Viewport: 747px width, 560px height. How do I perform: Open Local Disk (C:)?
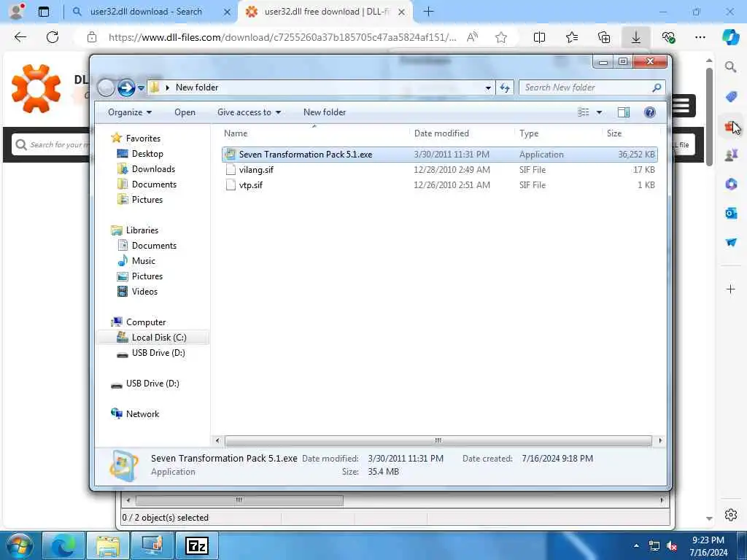tap(158, 338)
